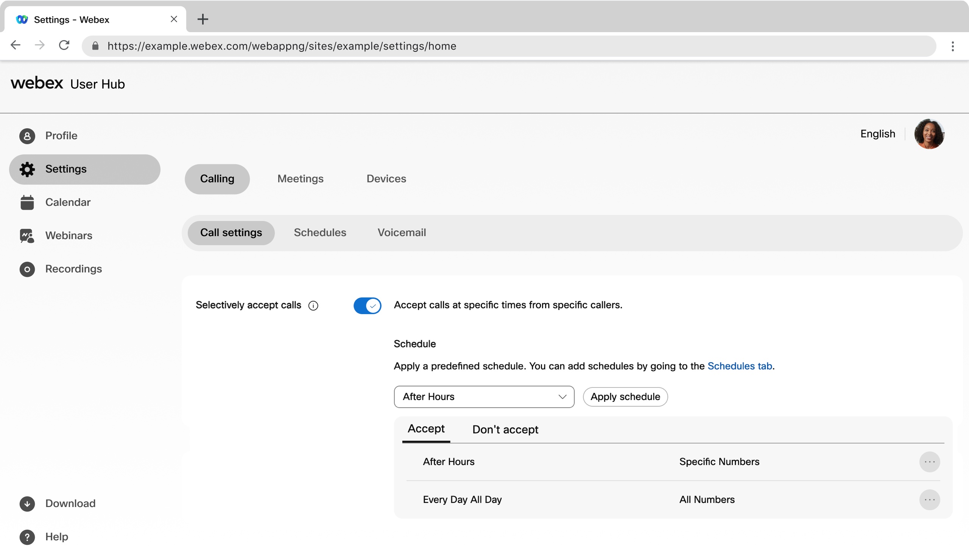Toggle the Selectively accept calls switch
The image size is (969, 560).
tap(368, 305)
